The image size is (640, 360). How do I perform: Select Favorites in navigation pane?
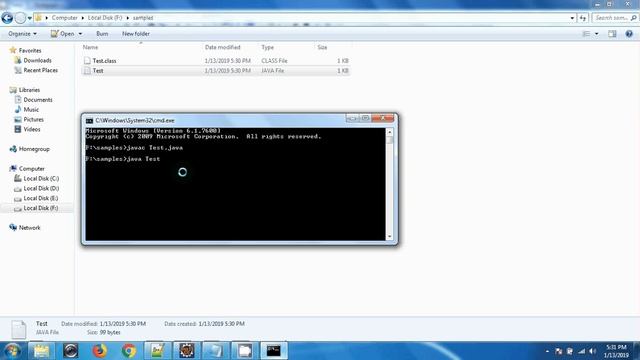(x=30, y=51)
